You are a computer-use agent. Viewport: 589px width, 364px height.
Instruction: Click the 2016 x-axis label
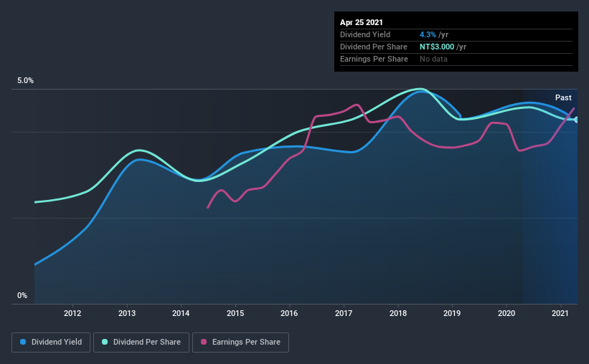[289, 313]
